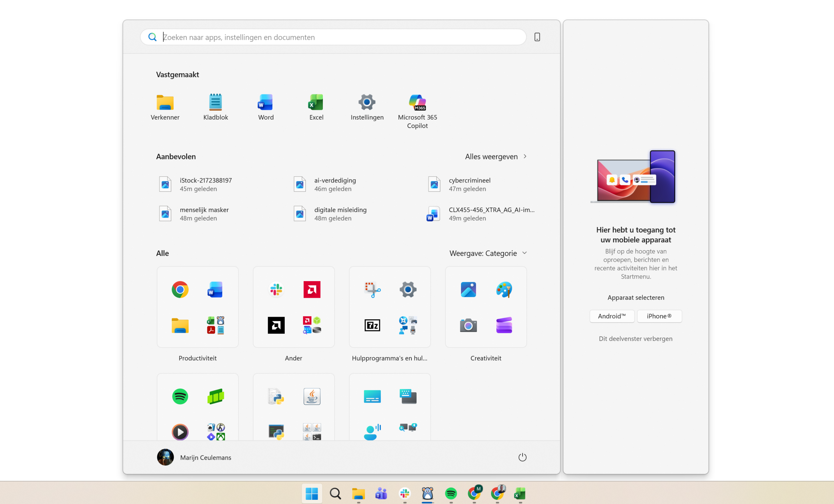Open Photos app in Creativiteit category

pyautogui.click(x=468, y=289)
